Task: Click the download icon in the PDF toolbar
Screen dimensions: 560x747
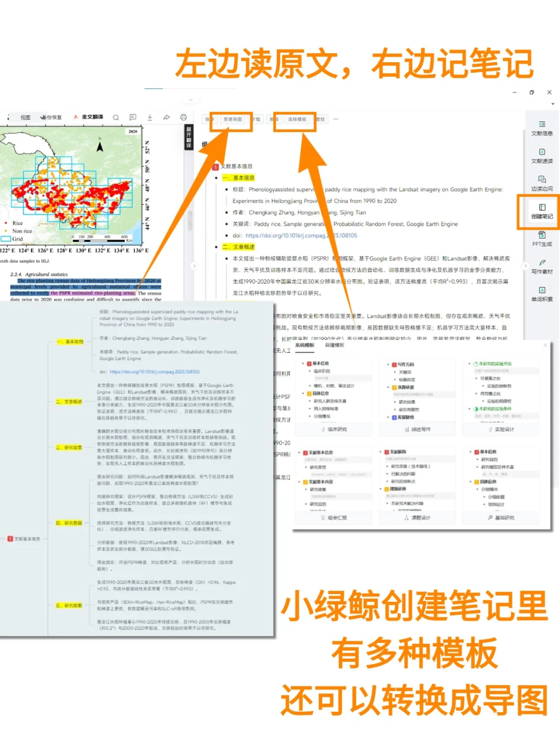Action: tap(150, 117)
